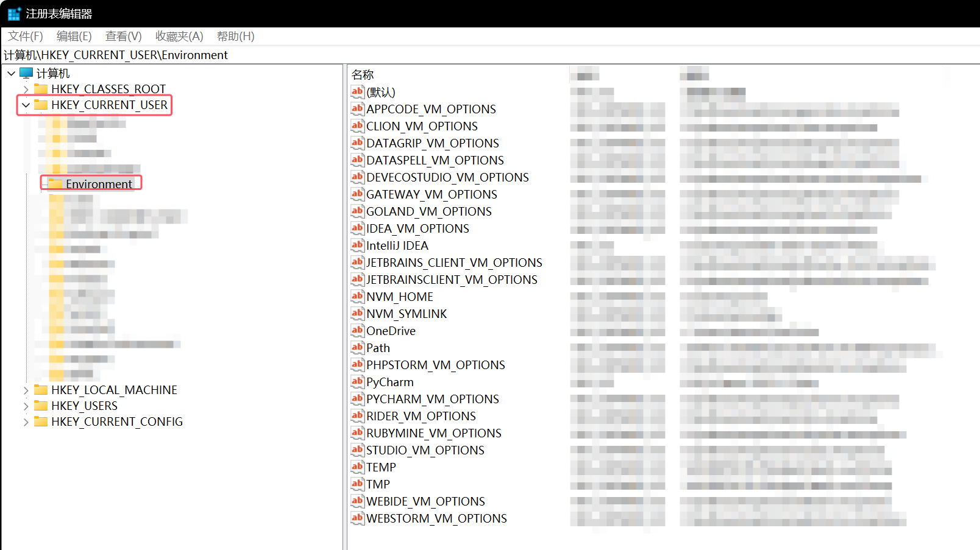980x550 pixels.
Task: Collapse the HKEY_CURRENT_USER node
Action: 26,105
